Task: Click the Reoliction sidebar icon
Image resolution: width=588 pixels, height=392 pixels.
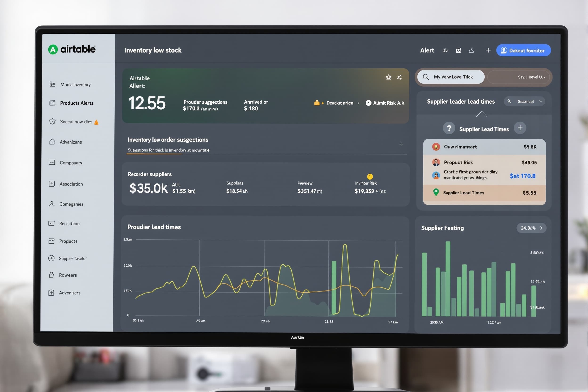Action: 51,223
